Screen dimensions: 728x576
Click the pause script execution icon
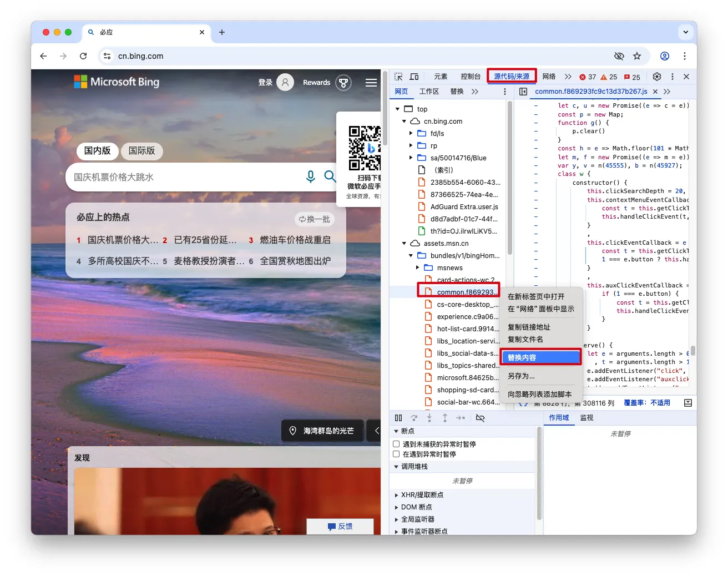click(398, 418)
